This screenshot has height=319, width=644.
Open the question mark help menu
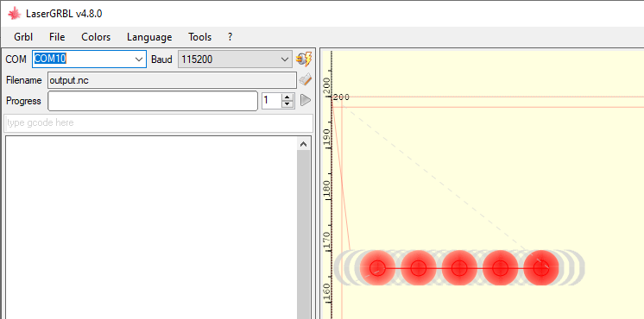(230, 37)
